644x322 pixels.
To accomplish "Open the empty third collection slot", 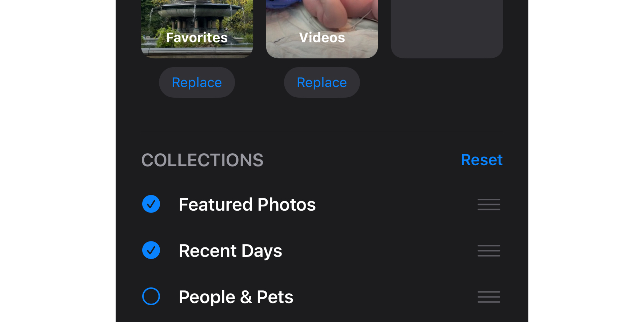I will point(447,29).
